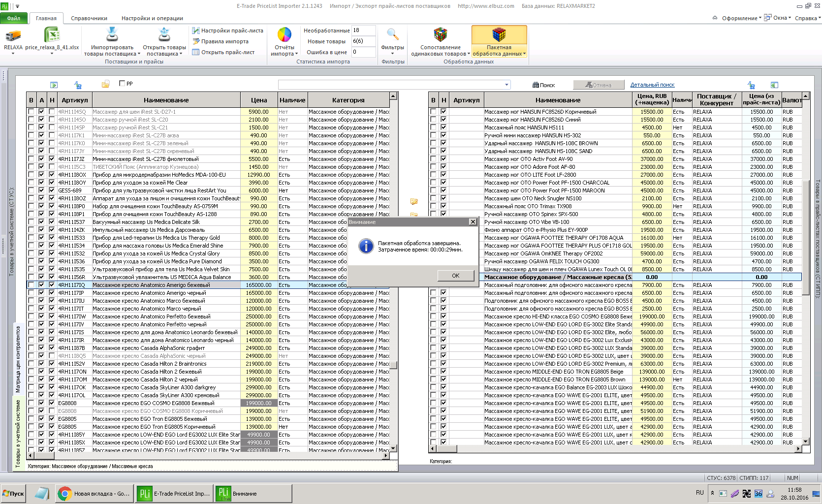Click the notepad icon on the taskbar
The width and height of the screenshot is (822, 504).
(x=41, y=494)
